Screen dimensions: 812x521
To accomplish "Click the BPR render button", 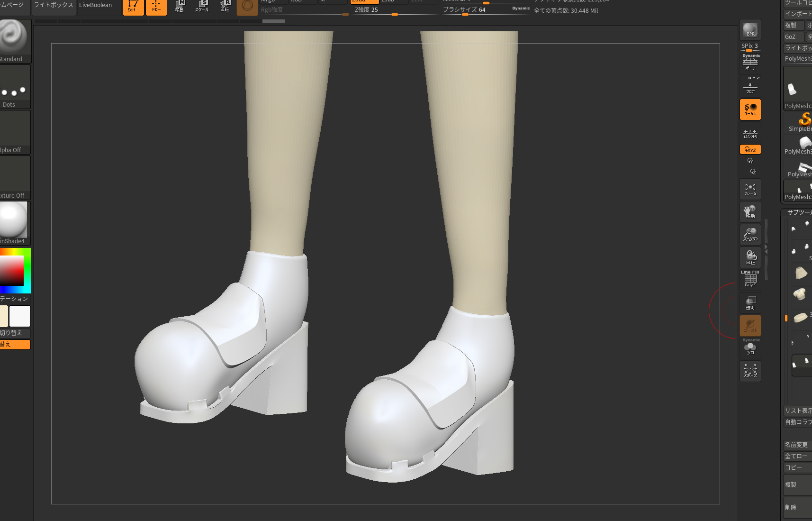I will 750,30.
